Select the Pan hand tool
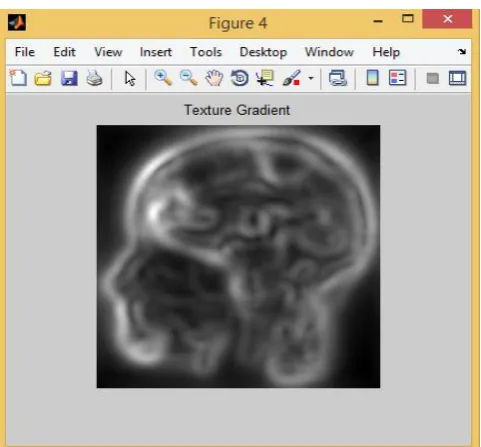481x447 pixels. tap(214, 79)
